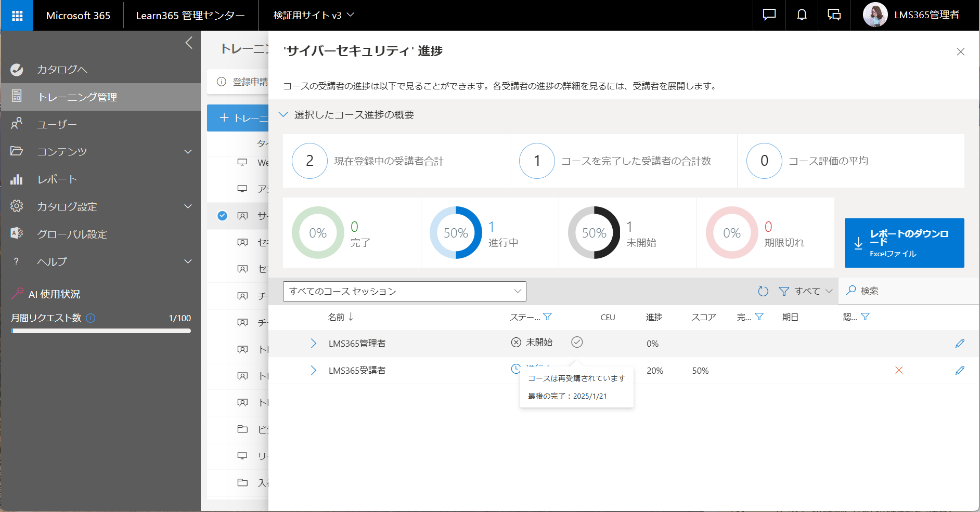The height and width of the screenshot is (512, 980).
Task: Toggle the completion check circle for LMS365管理者
Action: pyautogui.click(x=577, y=342)
